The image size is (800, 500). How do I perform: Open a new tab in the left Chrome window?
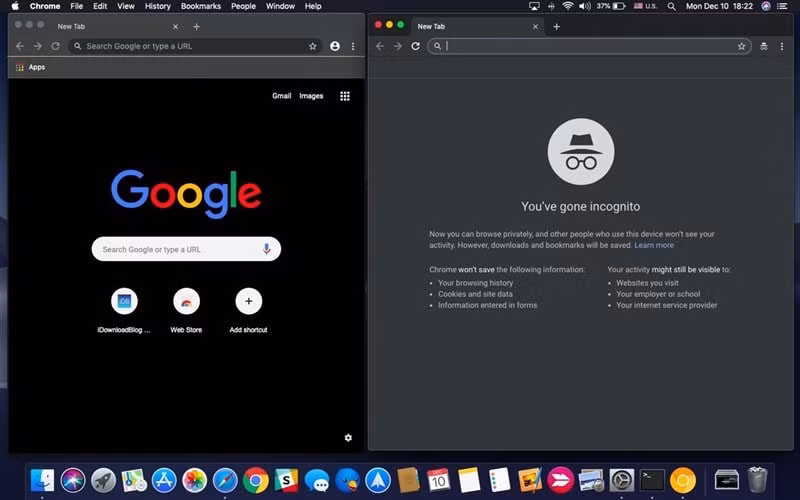point(196,27)
